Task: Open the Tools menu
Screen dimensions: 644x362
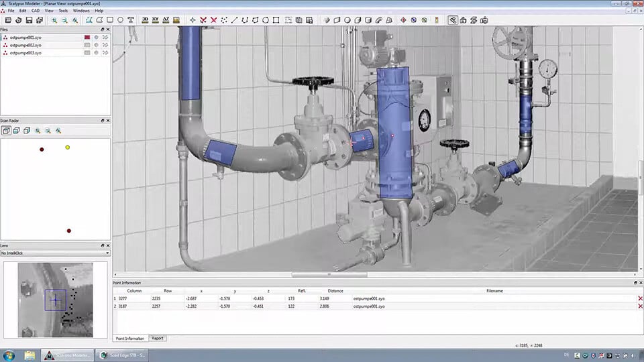Action: pos(63,11)
